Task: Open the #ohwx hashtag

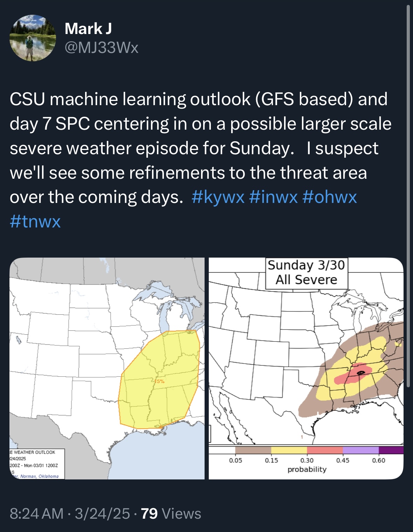Action: tap(329, 197)
